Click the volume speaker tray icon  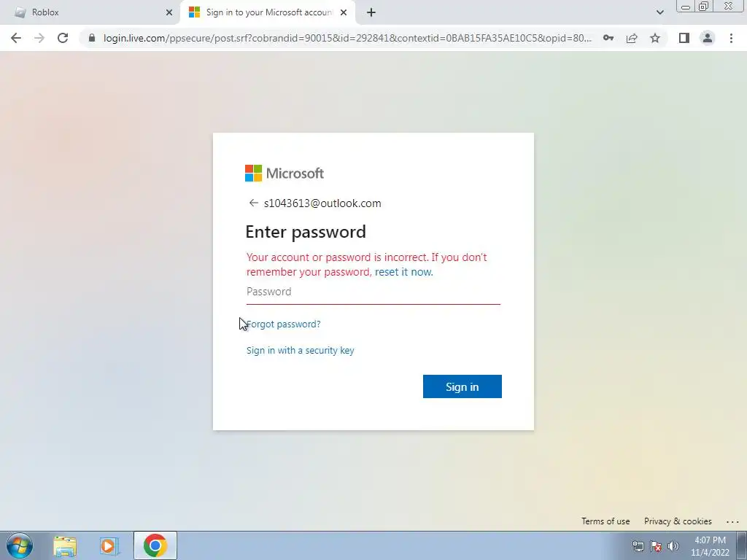(673, 546)
